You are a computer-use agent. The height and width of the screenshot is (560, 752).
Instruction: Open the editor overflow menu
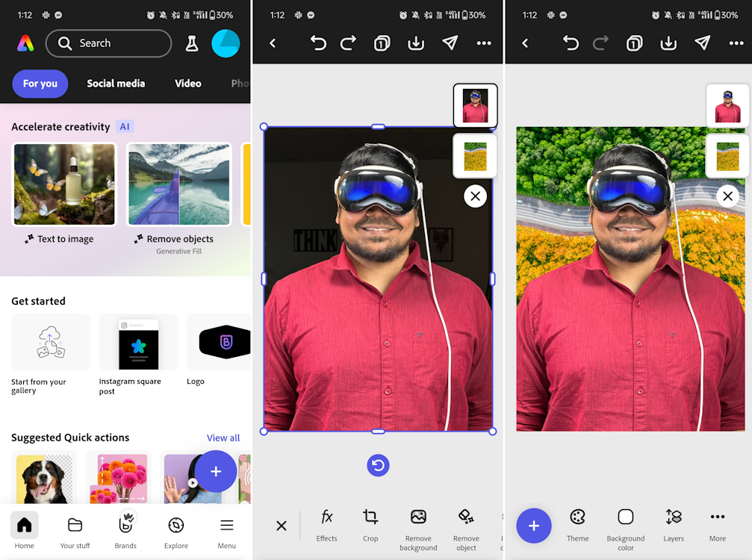pos(484,43)
